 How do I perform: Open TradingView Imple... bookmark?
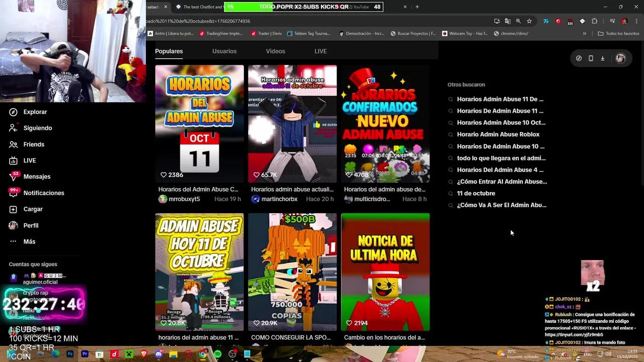point(221,34)
